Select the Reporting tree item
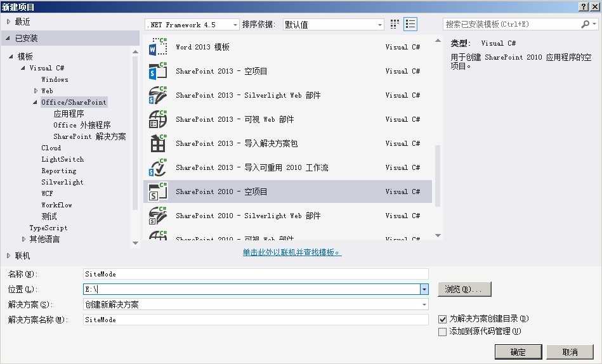The image size is (602, 364). tap(59, 171)
